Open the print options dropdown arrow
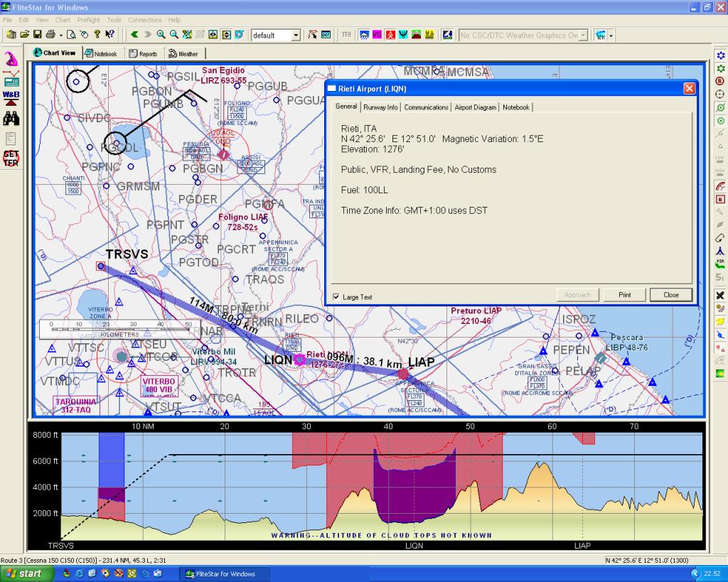 pyautogui.click(x=61, y=36)
